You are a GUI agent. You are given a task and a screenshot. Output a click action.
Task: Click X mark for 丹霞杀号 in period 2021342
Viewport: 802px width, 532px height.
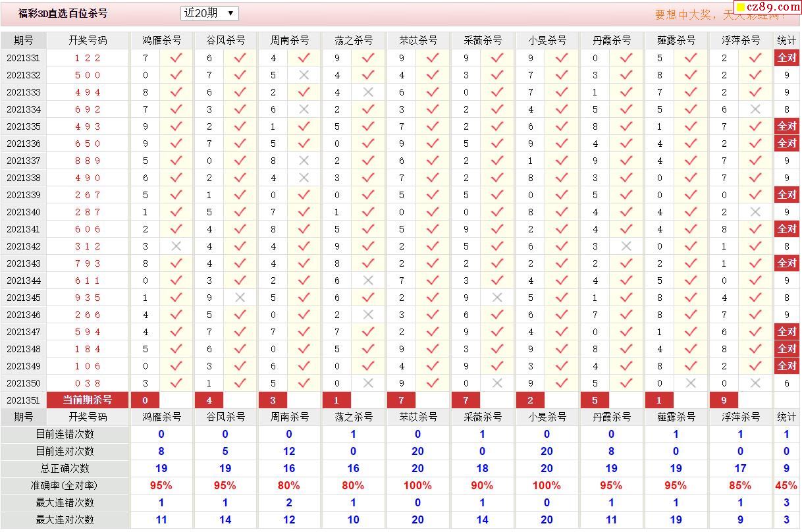point(626,246)
